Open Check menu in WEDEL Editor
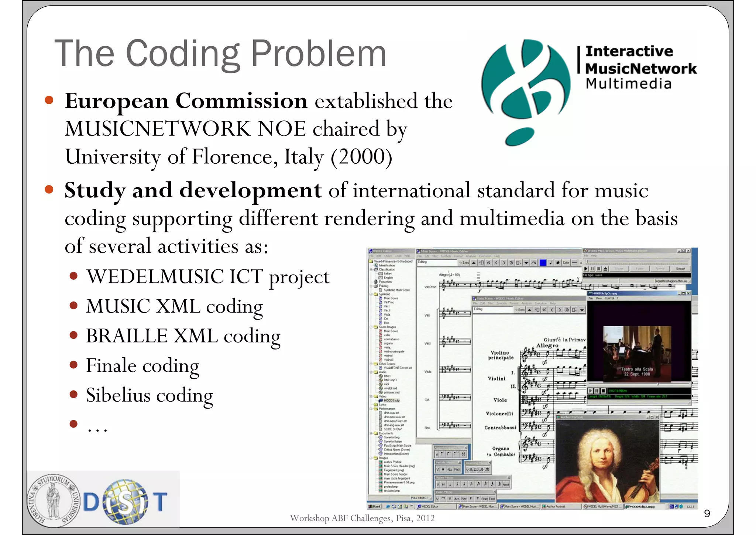The width and height of the screenshot is (756, 535). coord(388,256)
